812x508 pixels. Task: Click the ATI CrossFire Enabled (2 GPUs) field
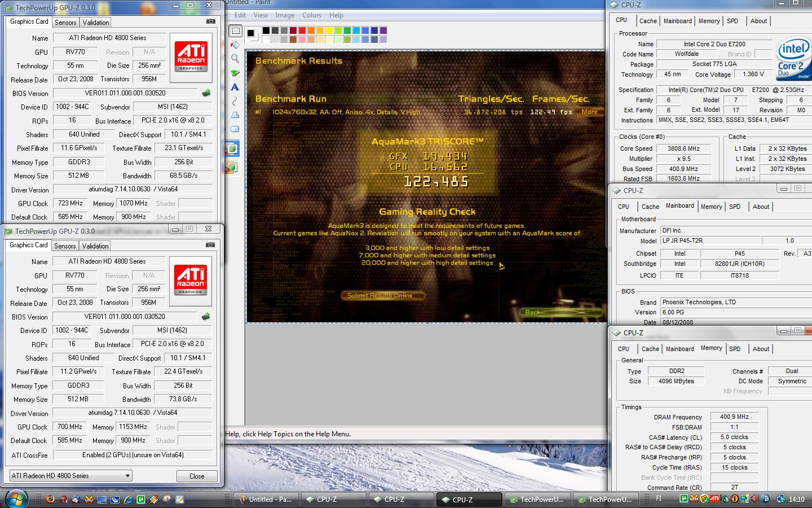coord(133,455)
